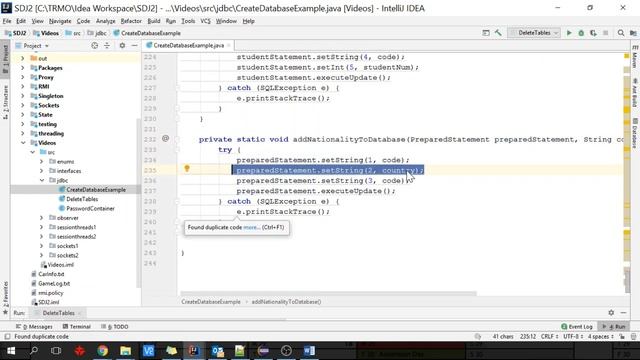Open the TODO tool window
Viewport: 640px width, 360px height.
[115, 327]
